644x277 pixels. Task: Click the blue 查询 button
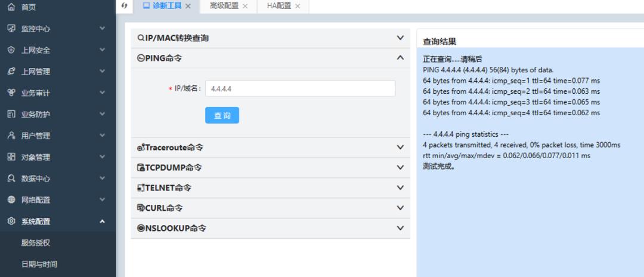(222, 115)
